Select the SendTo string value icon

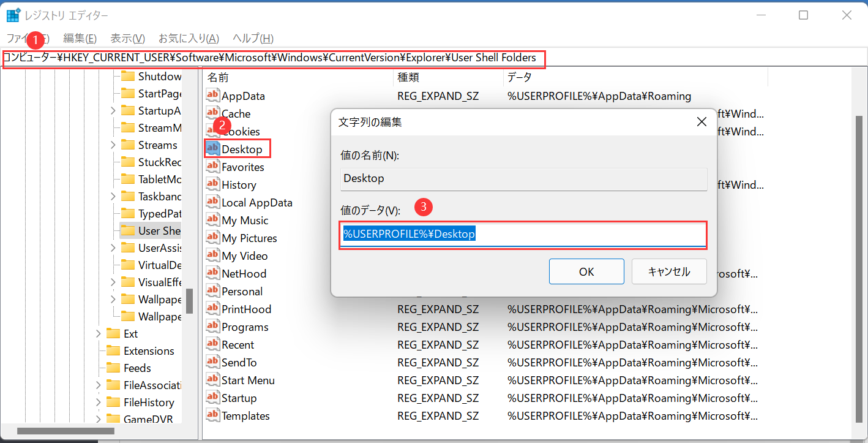click(x=212, y=362)
